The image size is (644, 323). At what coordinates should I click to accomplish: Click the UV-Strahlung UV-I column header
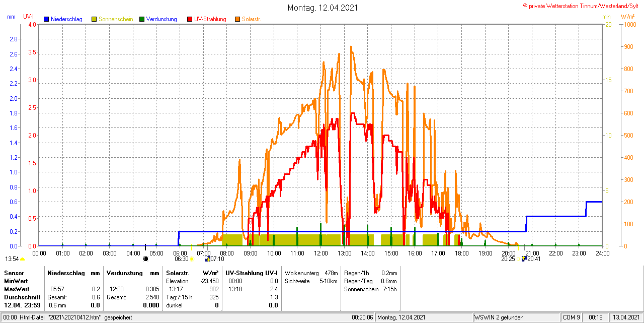(x=252, y=273)
